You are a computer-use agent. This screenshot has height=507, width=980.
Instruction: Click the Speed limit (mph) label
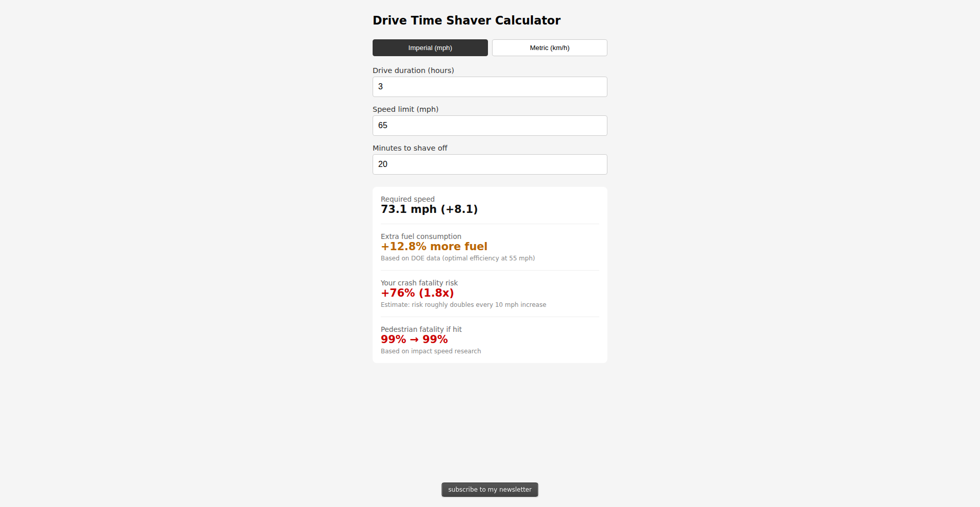coord(405,109)
